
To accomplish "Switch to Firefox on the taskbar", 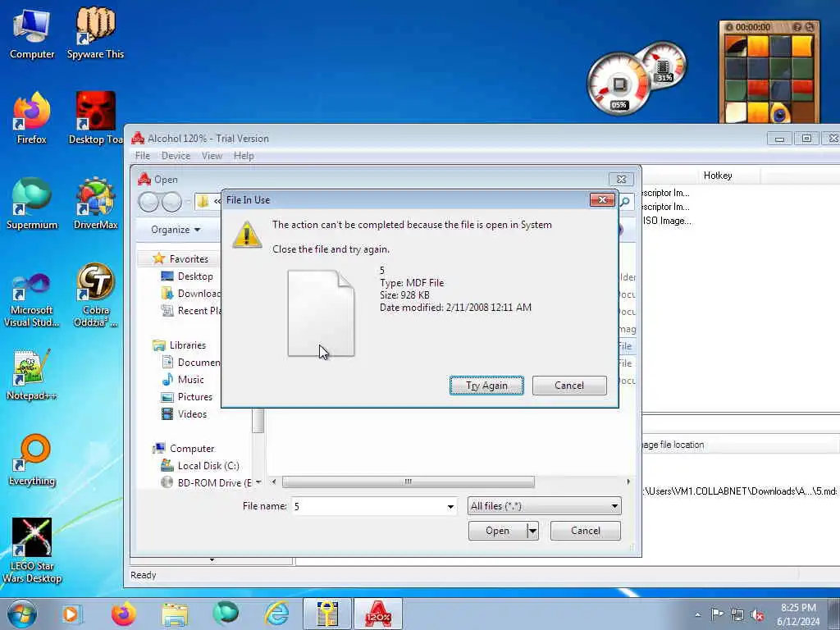I will (x=123, y=614).
